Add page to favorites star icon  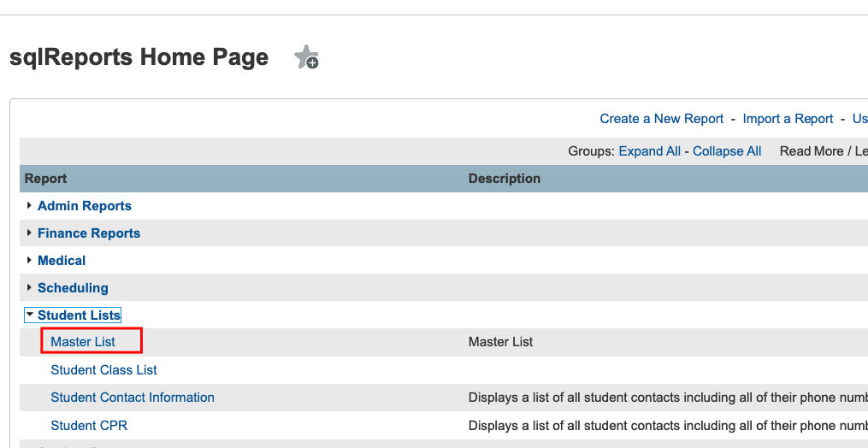306,57
